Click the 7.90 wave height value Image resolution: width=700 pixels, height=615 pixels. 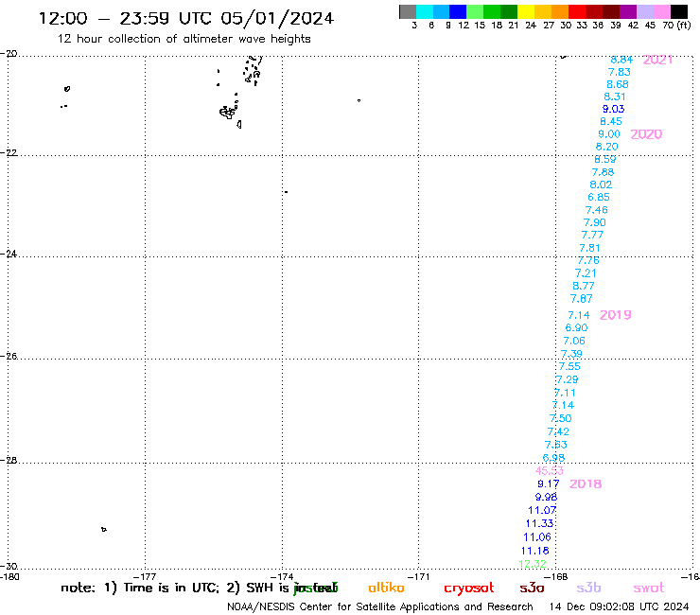[x=595, y=223]
